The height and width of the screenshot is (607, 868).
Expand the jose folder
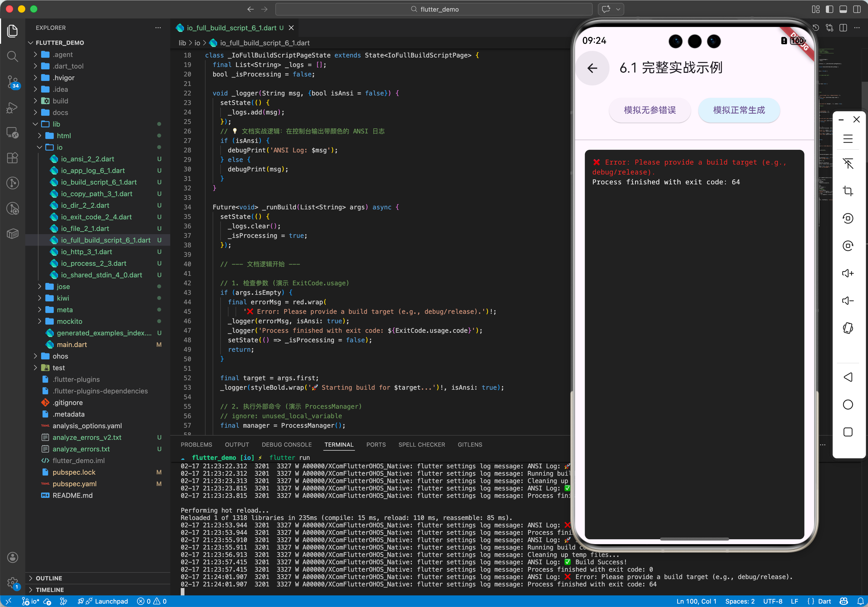coord(63,286)
